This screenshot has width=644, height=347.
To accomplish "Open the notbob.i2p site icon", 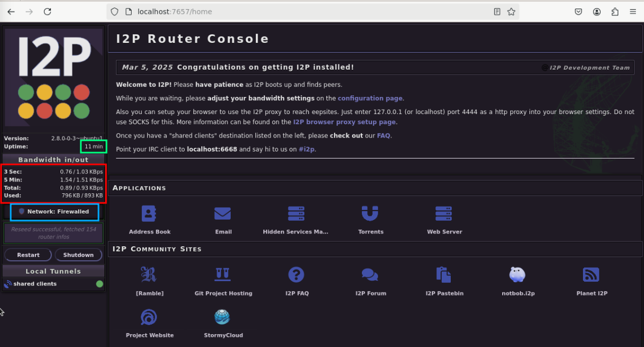I will point(518,275).
